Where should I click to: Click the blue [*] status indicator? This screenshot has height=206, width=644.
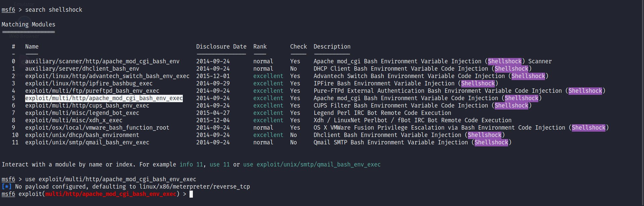coord(6,187)
